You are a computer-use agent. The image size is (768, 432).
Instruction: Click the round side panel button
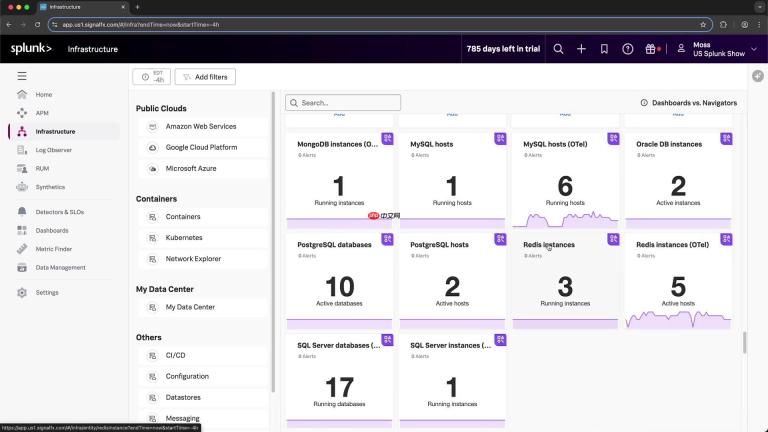point(758,76)
